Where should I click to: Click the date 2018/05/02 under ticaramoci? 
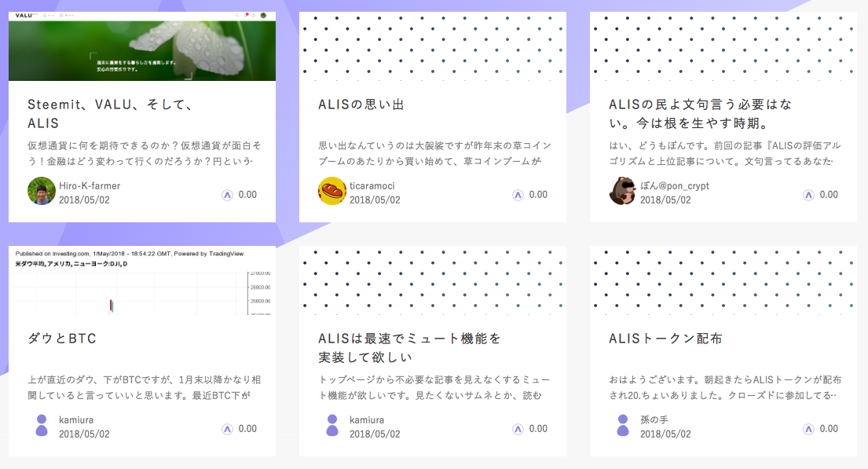coord(375,200)
